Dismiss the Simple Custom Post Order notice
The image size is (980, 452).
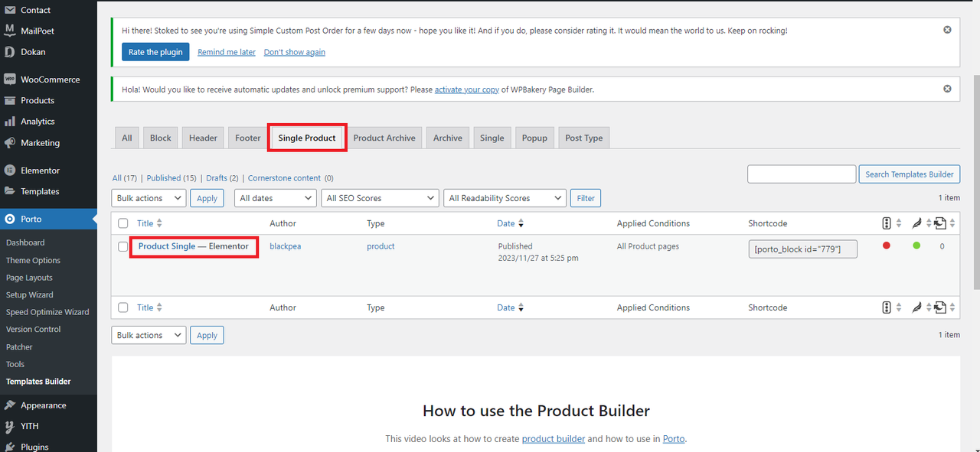(947, 30)
